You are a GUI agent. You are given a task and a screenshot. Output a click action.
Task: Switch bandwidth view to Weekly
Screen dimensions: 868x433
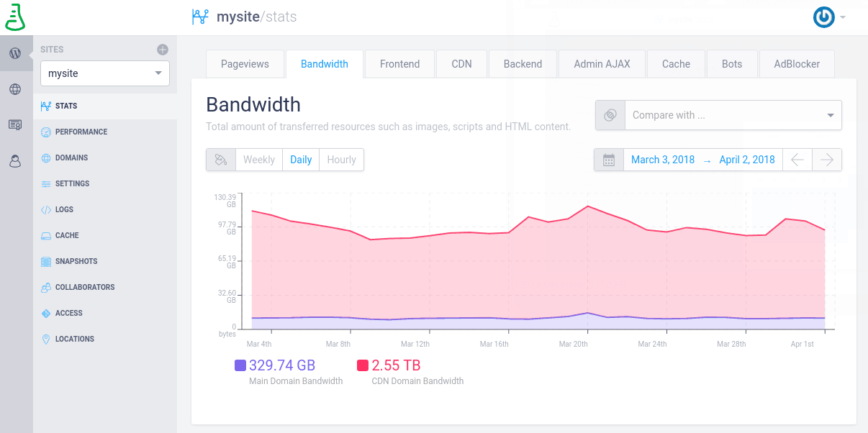pyautogui.click(x=258, y=160)
